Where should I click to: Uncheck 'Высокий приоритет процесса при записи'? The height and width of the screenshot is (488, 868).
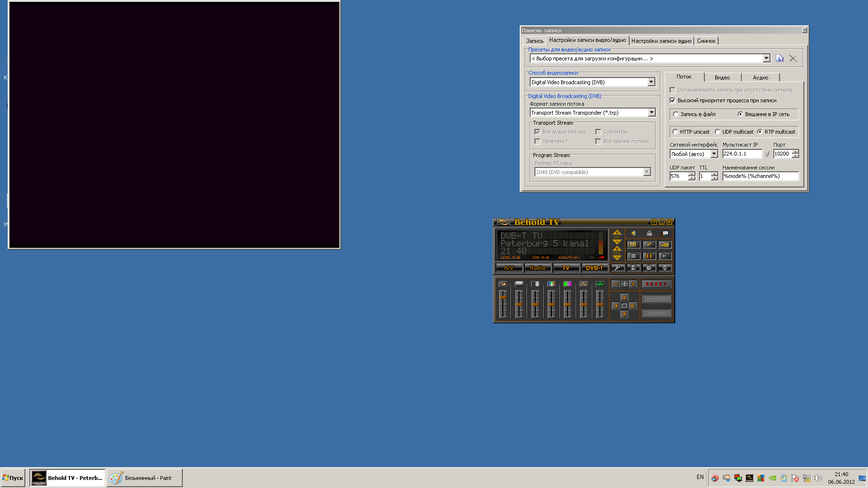(x=672, y=100)
